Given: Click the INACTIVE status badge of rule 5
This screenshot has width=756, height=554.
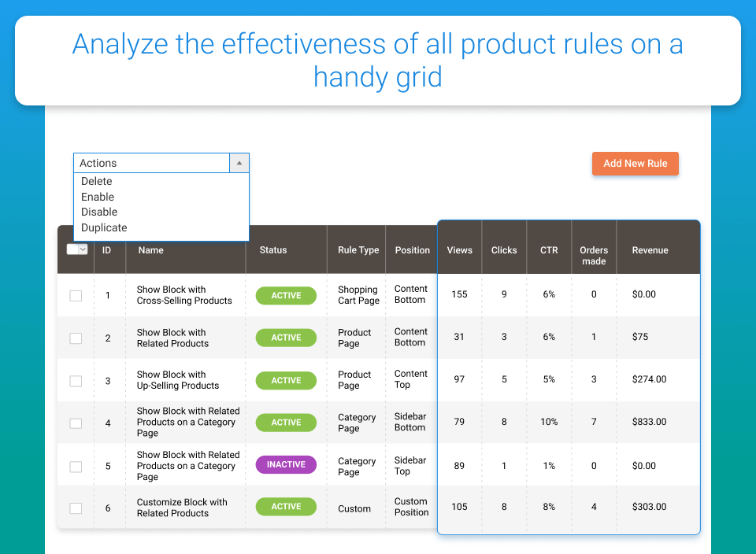Looking at the screenshot, I should coord(286,464).
